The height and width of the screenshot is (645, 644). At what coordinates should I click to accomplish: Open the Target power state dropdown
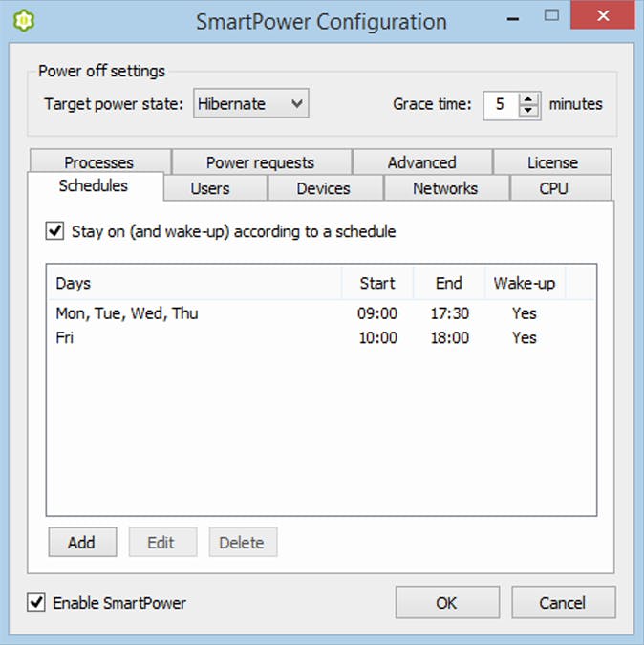tap(251, 103)
